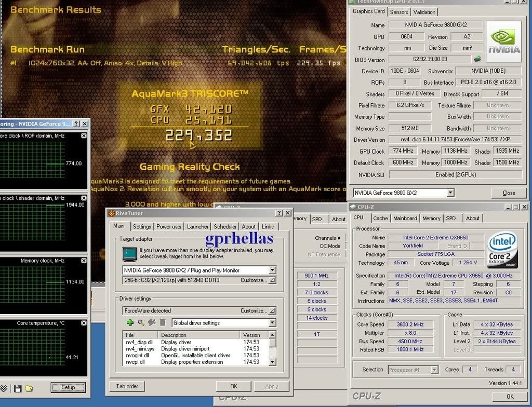
Task: Open the Memory tab in front CPU-Z window
Action: point(431,219)
